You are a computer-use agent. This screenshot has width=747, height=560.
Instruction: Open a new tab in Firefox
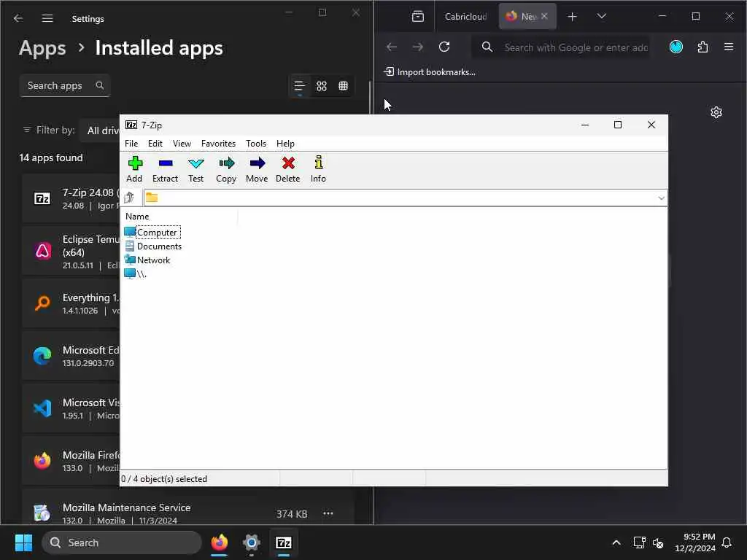click(572, 17)
